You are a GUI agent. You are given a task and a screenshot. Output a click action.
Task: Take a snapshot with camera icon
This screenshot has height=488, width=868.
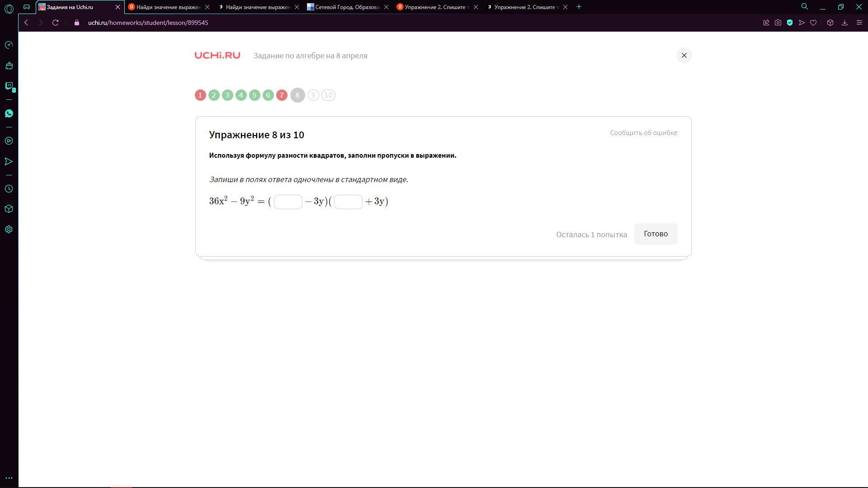(778, 23)
